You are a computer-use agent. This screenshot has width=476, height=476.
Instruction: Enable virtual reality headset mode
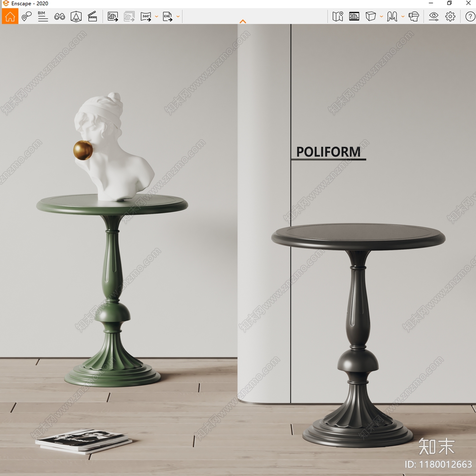pyautogui.click(x=414, y=16)
